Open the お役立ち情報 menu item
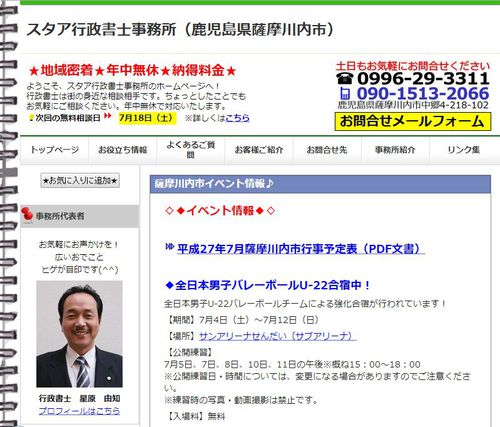500x427 pixels. (123, 150)
